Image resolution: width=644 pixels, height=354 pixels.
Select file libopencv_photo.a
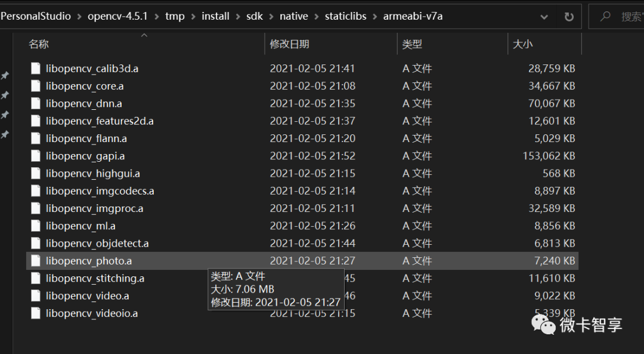[89, 261]
